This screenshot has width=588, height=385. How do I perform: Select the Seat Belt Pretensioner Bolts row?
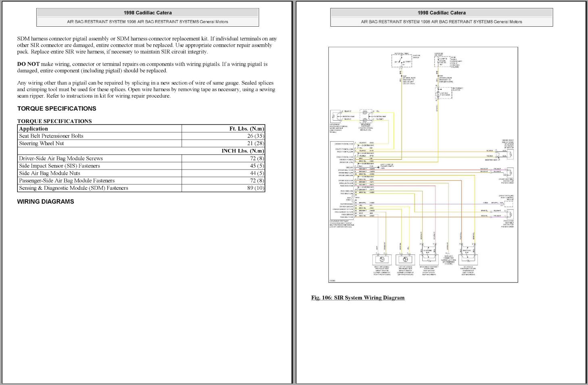(141, 136)
